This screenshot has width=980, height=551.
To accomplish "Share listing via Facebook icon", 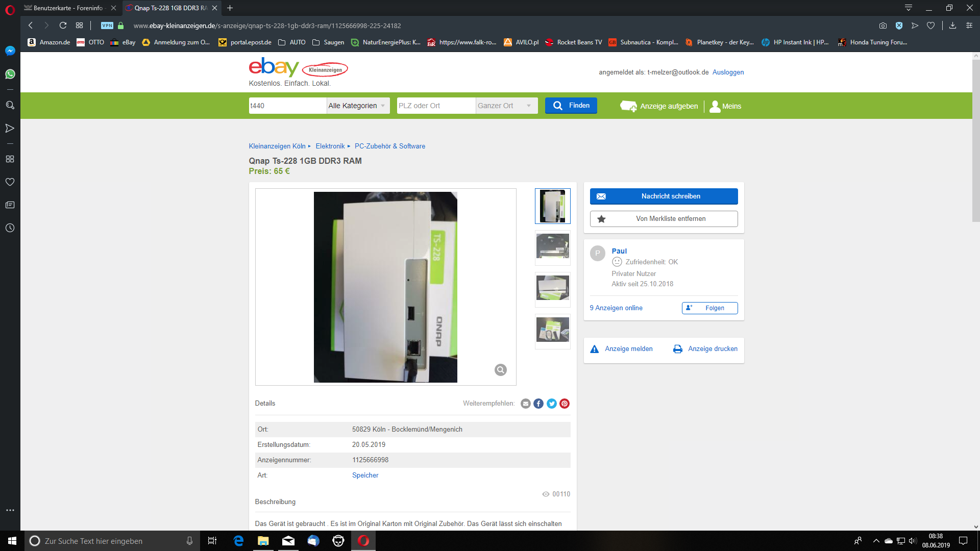I will [x=538, y=404].
